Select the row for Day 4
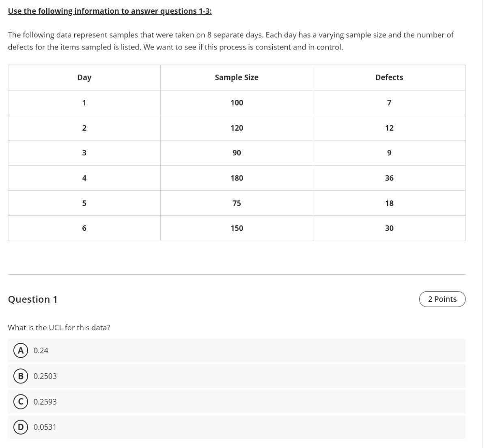This screenshot has height=448, width=487. point(84,178)
